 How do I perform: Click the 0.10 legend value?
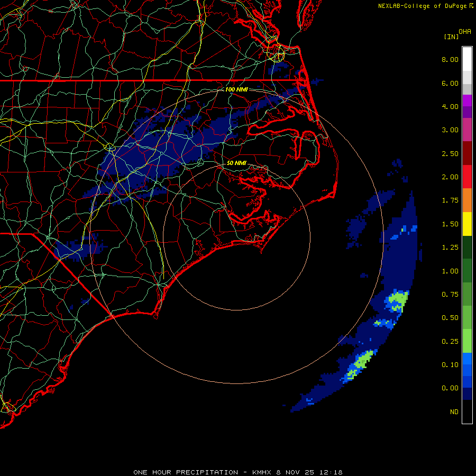[450, 365]
